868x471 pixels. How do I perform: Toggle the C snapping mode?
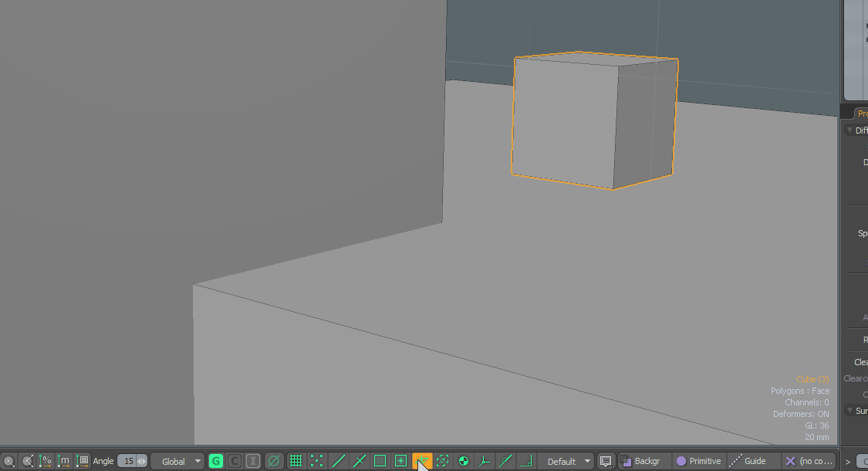pyautogui.click(x=235, y=461)
